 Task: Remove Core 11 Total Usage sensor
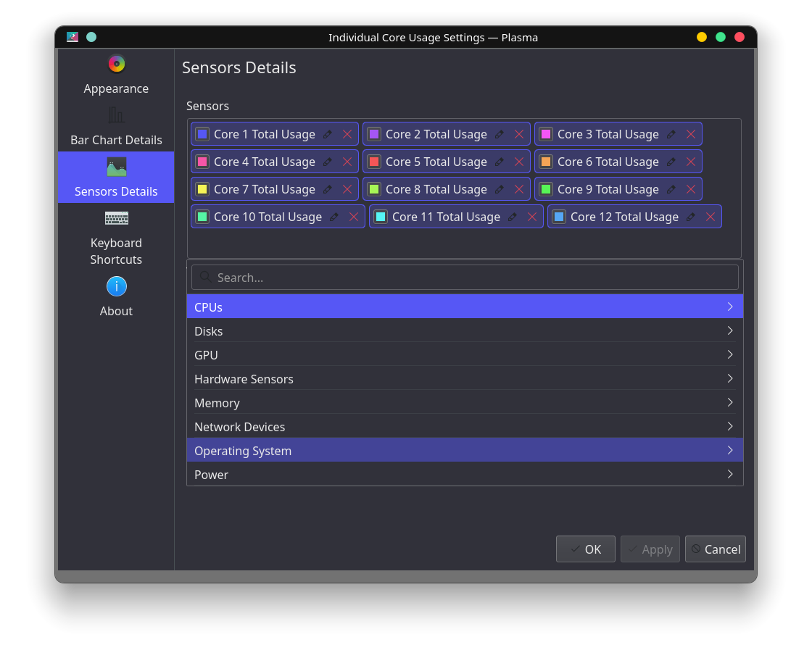point(531,216)
